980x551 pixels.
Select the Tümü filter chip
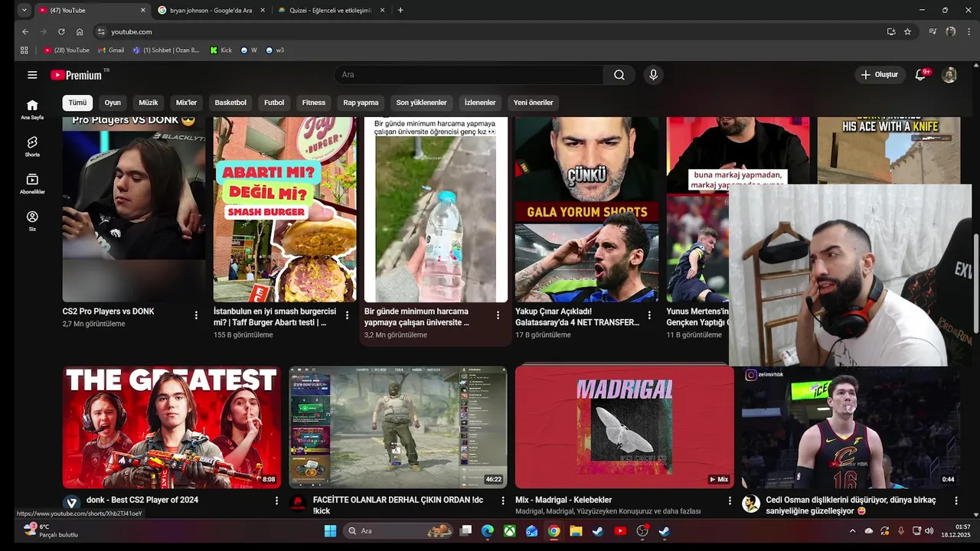(x=77, y=103)
